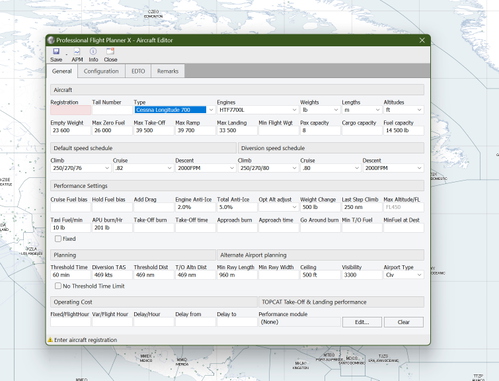Click the Engine Anti-Ice field
This screenshot has width=499, height=381.
195,207
